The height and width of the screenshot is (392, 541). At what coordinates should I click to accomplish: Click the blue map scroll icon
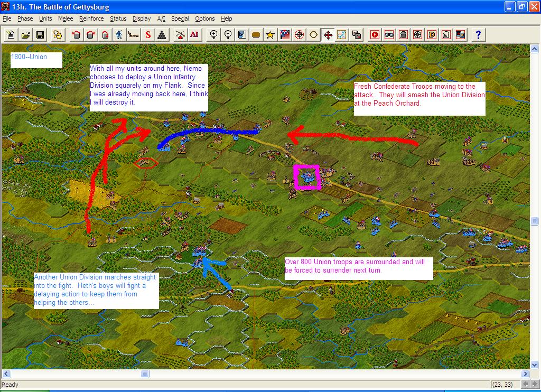pos(242,34)
